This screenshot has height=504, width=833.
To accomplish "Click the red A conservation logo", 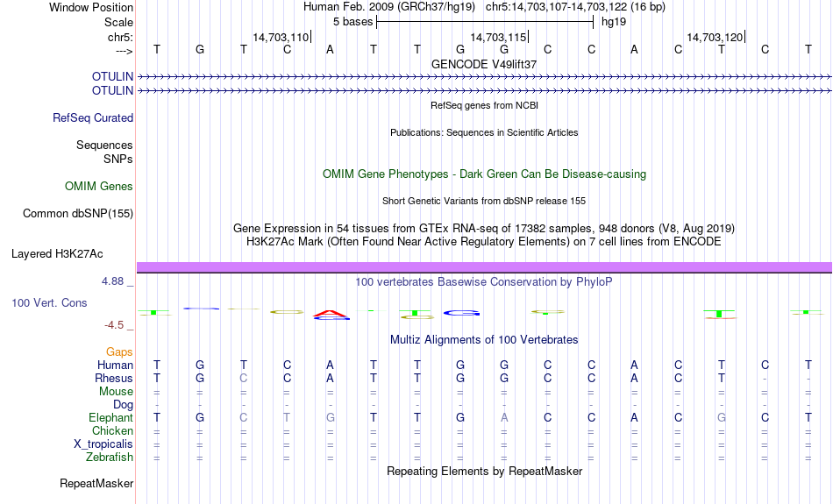I will pyautogui.click(x=331, y=313).
